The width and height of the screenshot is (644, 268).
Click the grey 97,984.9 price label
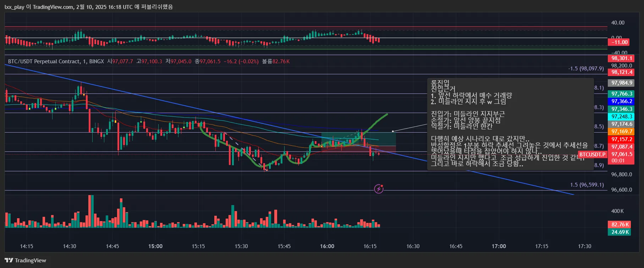coord(622,83)
